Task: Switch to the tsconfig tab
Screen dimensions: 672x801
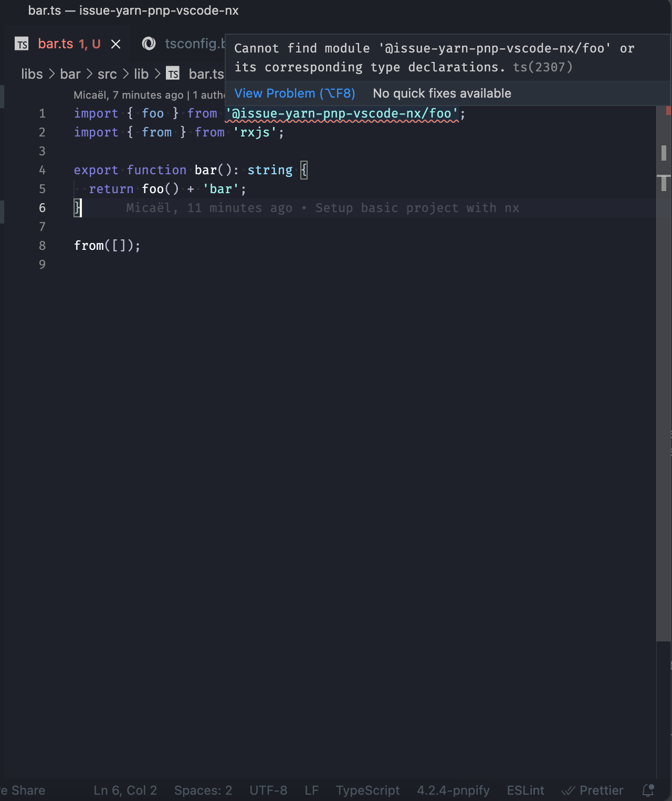Action: pyautogui.click(x=194, y=44)
